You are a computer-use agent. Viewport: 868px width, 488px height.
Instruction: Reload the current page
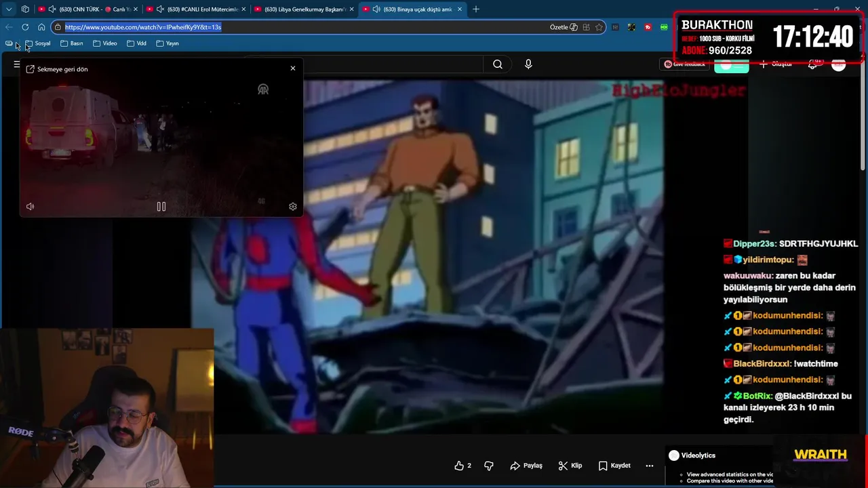[x=25, y=27]
